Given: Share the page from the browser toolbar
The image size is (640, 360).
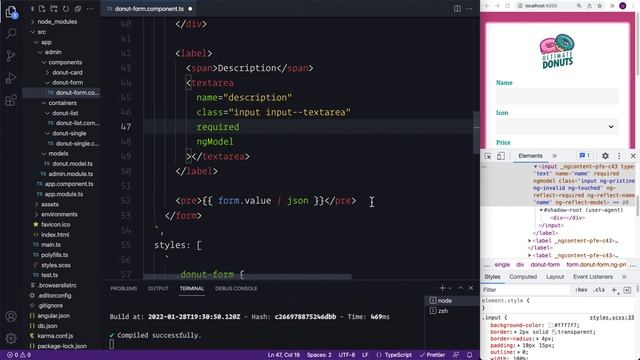Looking at the screenshot, I should click(x=589, y=6).
